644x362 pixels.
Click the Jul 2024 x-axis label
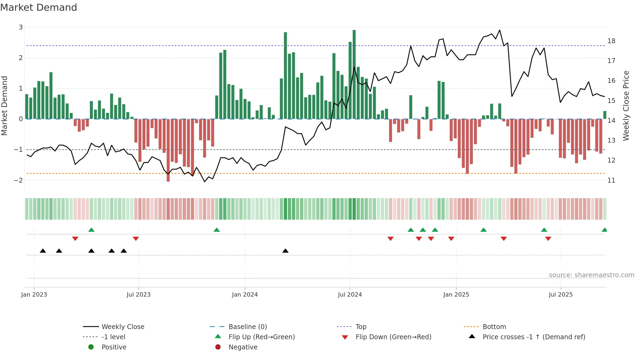click(x=350, y=294)
